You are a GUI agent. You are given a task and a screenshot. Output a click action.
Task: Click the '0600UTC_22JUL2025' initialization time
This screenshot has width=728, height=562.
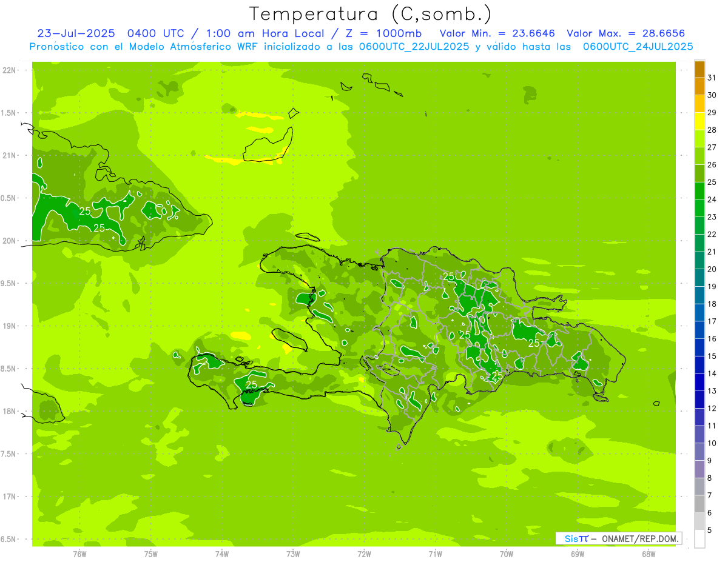(x=413, y=47)
